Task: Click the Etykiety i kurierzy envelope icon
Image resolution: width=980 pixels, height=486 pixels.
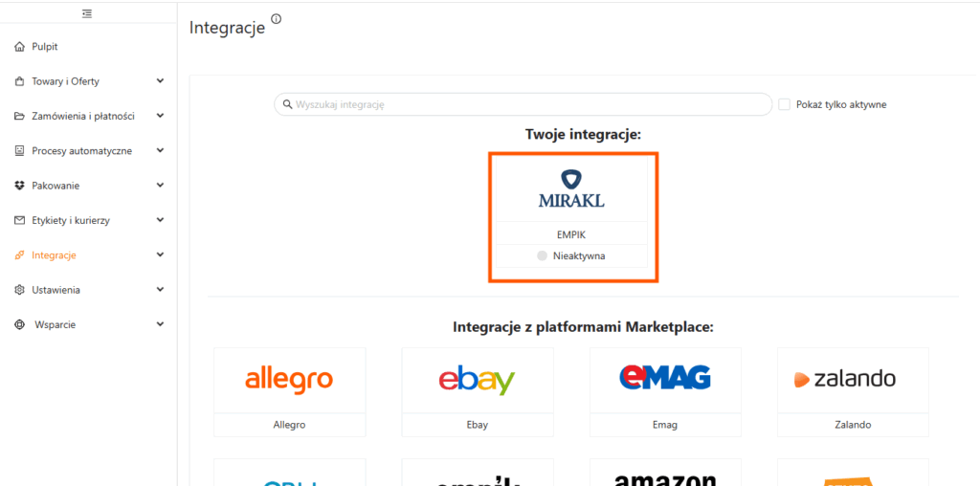Action: coord(20,220)
